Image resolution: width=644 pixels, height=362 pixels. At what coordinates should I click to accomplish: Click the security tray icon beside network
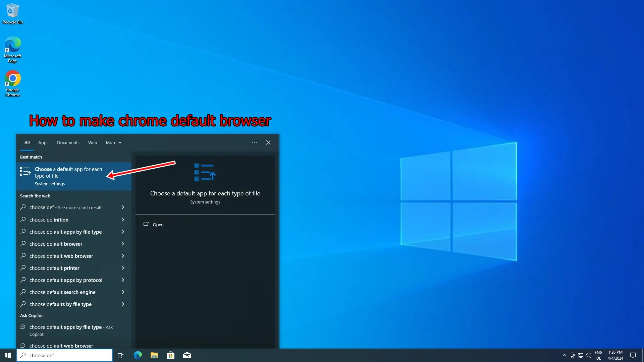(573, 355)
